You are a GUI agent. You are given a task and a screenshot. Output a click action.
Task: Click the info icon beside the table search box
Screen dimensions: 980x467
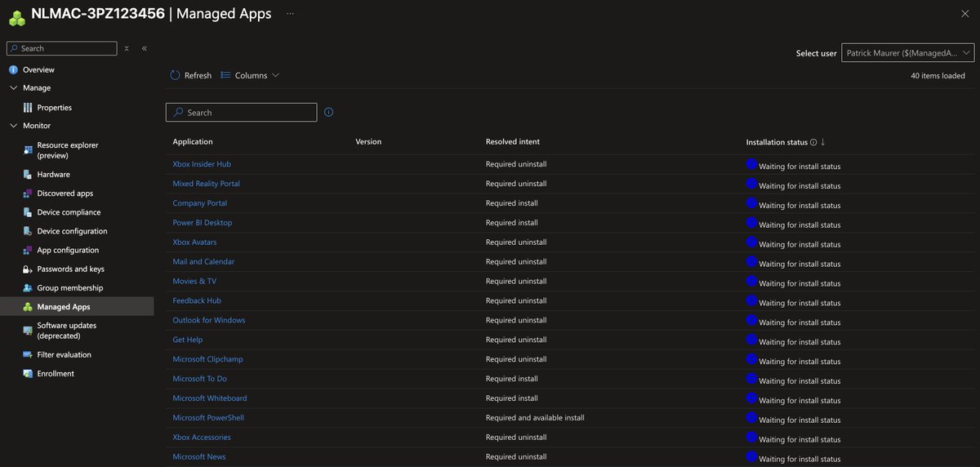coord(328,113)
